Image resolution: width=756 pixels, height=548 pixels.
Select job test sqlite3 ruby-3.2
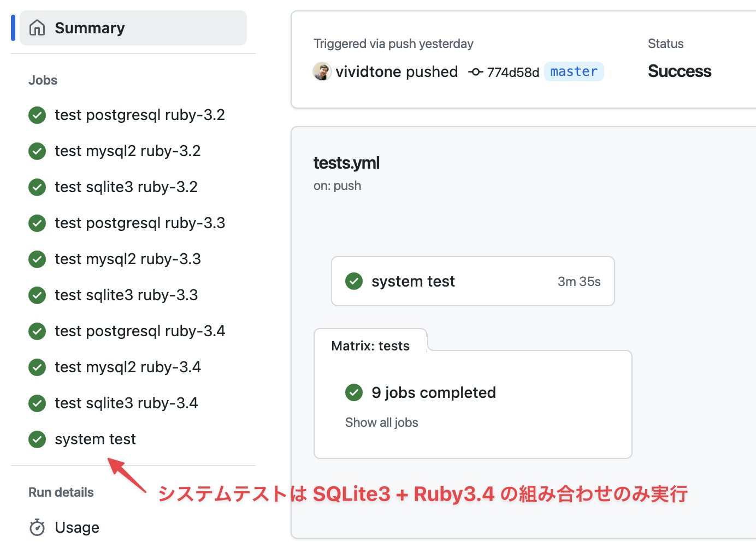coord(126,187)
